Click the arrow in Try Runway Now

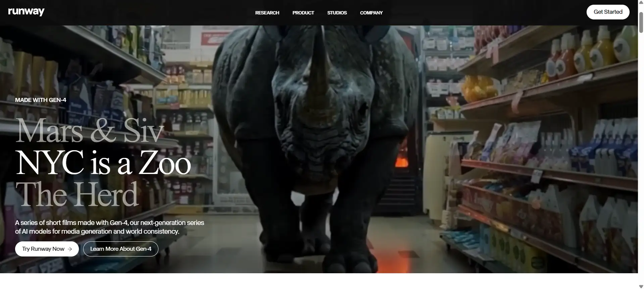pos(70,249)
